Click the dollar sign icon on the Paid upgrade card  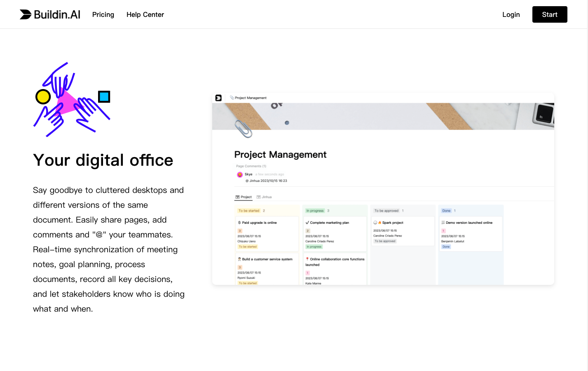pos(239,223)
